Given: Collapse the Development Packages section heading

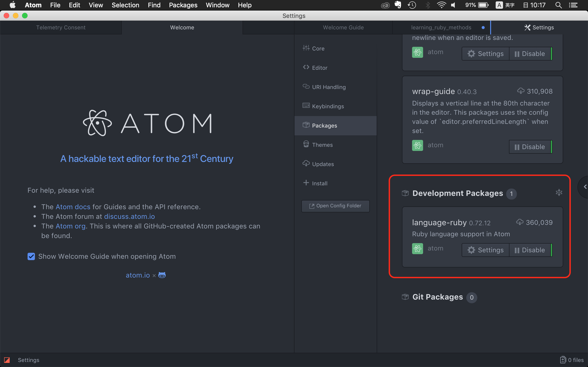Looking at the screenshot, I should tap(457, 193).
